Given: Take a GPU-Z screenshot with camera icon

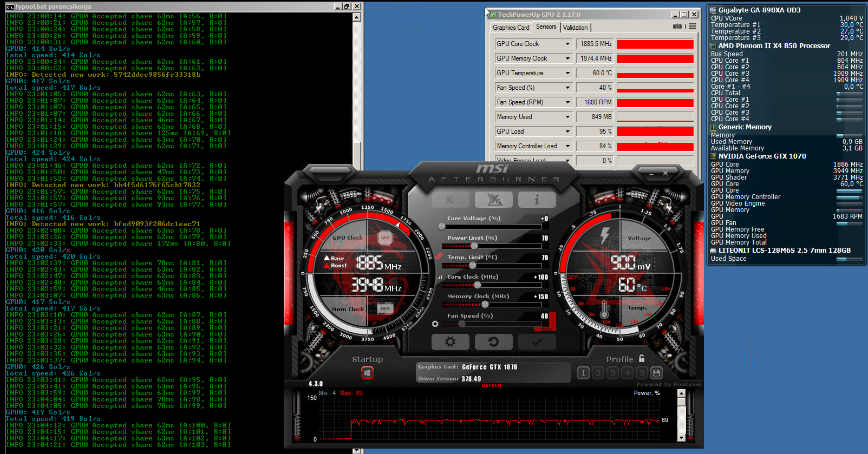Looking at the screenshot, I should point(677,26).
